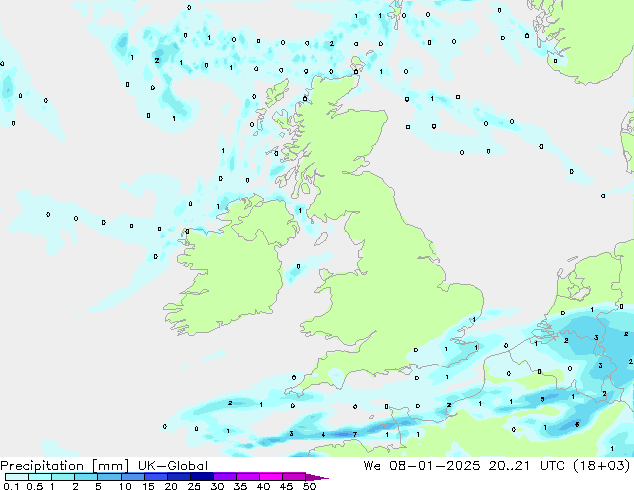
Task: Click the 2–5 mm legend color swatch
Action: pos(86,477)
